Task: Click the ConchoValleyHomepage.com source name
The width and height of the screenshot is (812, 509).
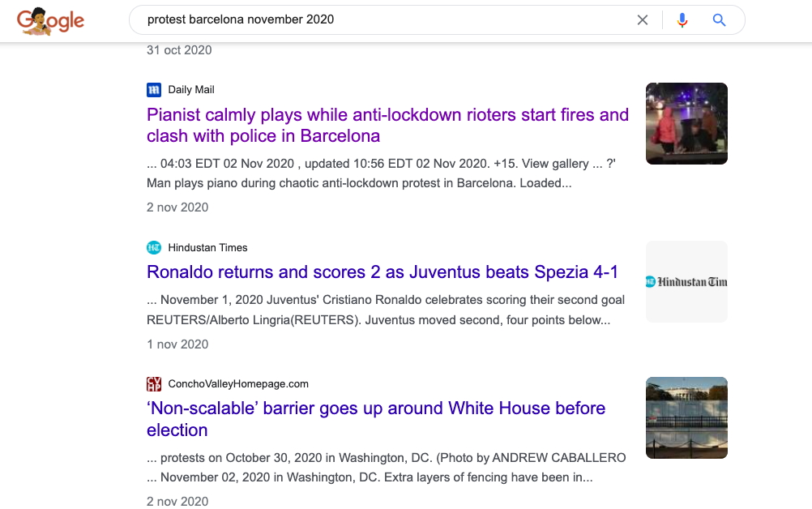Action: coord(238,384)
